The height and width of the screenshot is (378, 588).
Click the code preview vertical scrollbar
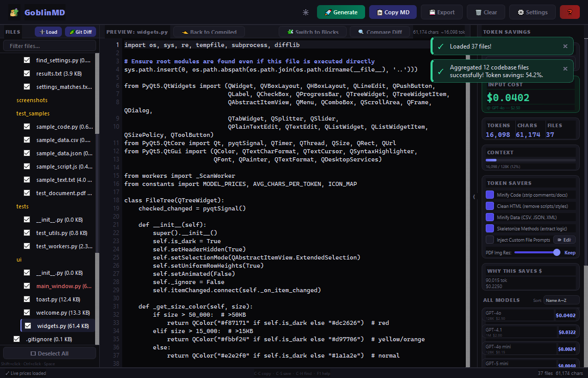pyautogui.click(x=468, y=210)
